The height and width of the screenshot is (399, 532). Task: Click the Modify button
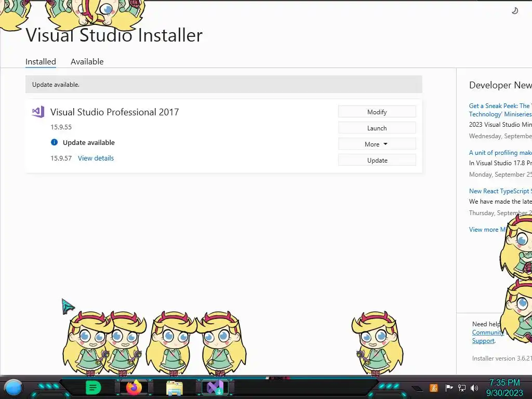click(377, 112)
